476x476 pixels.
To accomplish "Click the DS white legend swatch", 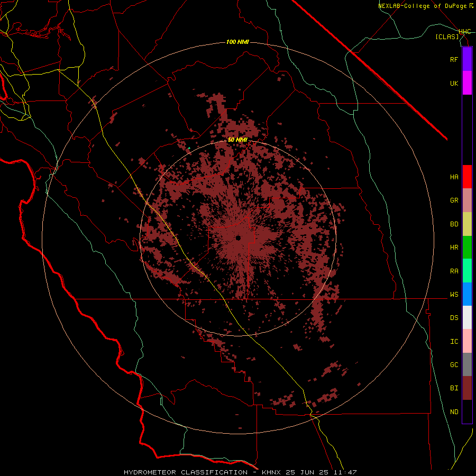I will coord(467,317).
